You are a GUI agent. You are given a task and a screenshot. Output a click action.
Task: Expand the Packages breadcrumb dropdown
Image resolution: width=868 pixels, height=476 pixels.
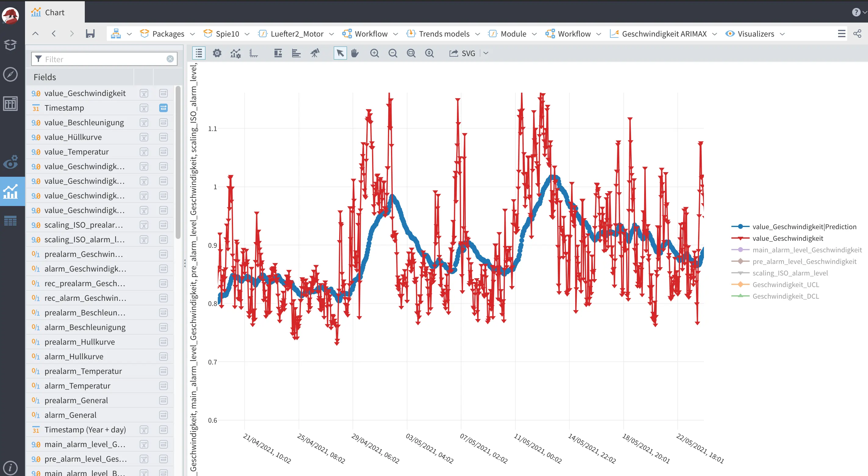[192, 34]
